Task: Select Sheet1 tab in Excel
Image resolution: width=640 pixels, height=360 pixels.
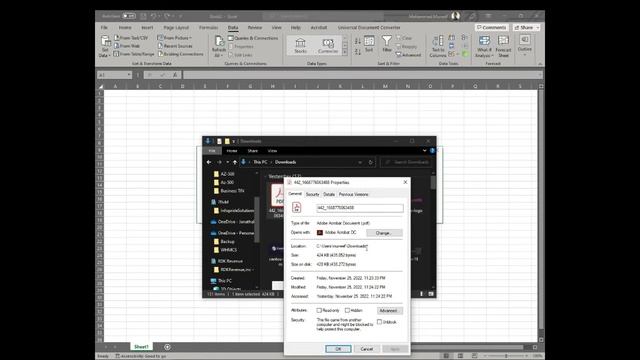Action: coord(141,347)
